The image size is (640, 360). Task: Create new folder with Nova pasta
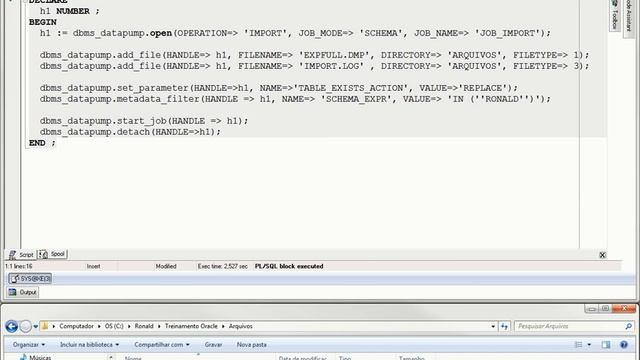[x=251, y=345]
